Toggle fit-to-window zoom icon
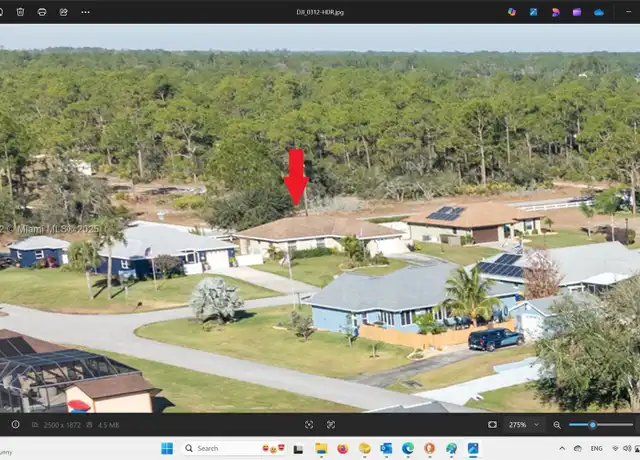The image size is (640, 460). coord(492,425)
